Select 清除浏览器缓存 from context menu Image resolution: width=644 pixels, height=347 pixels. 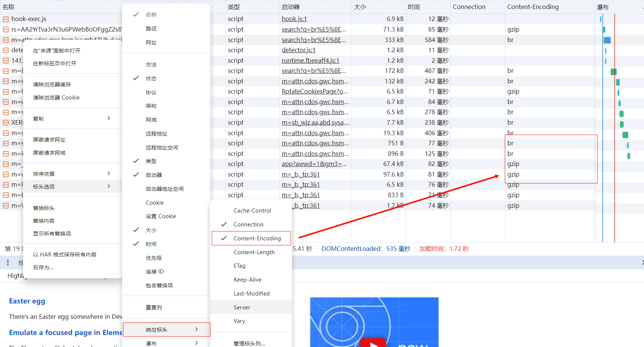pos(52,84)
